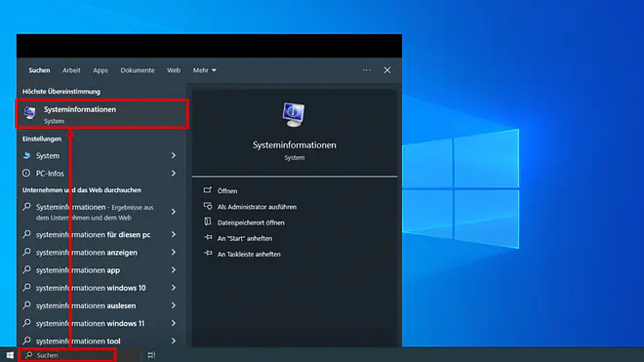Click the pin icon for An Start anheften
Image resolution: width=644 pixels, height=362 pixels.
click(x=208, y=237)
